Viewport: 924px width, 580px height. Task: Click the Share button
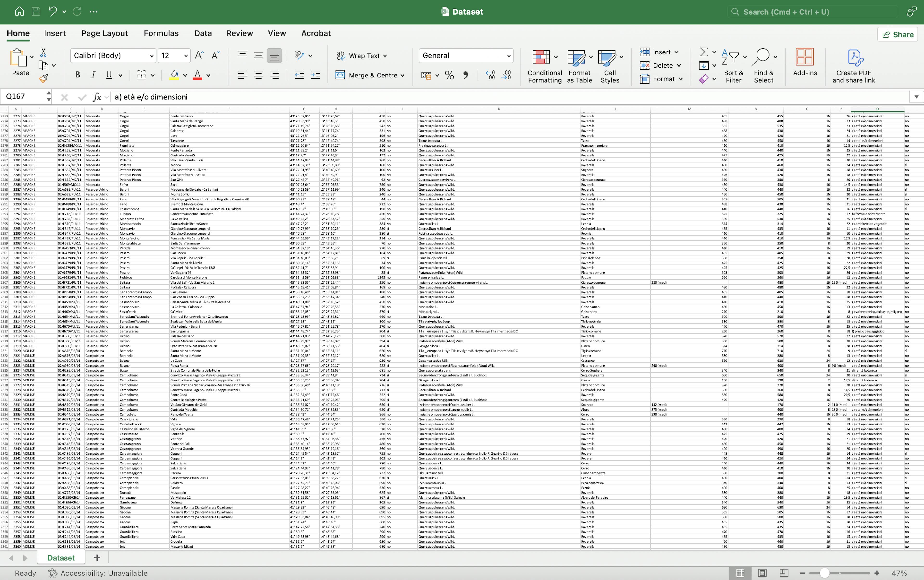click(x=898, y=34)
